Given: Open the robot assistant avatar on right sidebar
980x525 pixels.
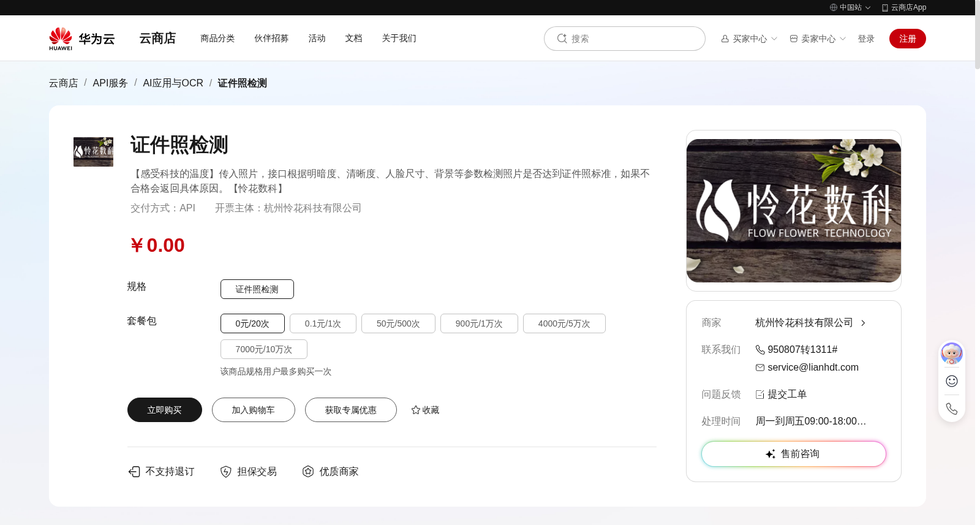Looking at the screenshot, I should coord(952,353).
